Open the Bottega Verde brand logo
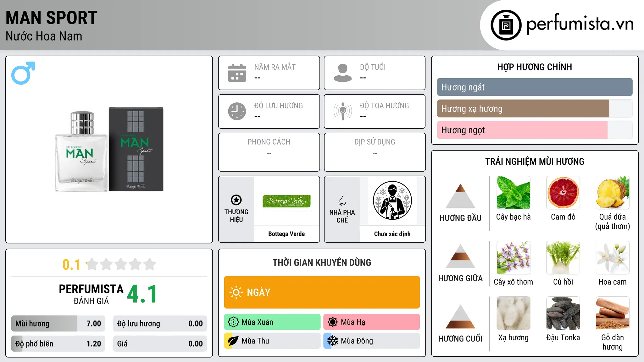The height and width of the screenshot is (362, 644). point(286,201)
